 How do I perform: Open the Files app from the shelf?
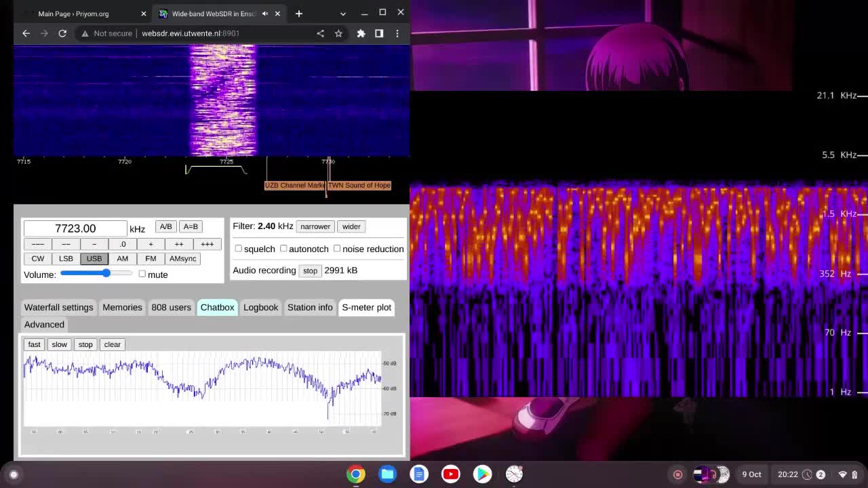pos(387,474)
